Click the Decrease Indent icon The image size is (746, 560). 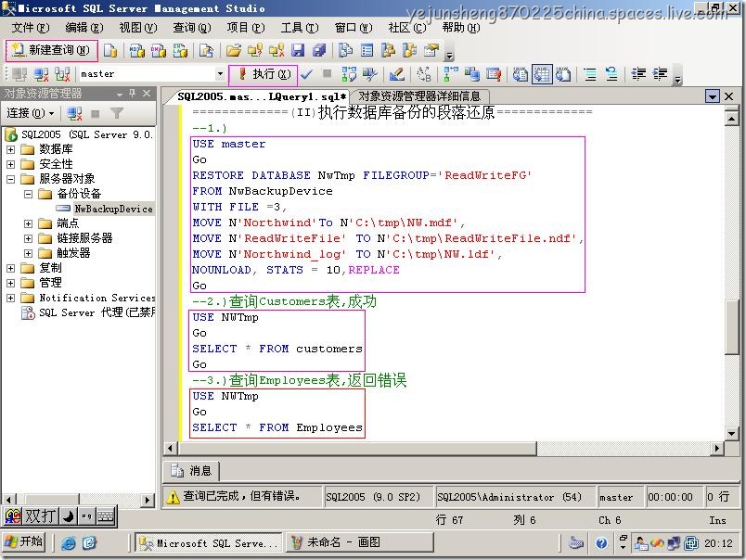coord(638,74)
